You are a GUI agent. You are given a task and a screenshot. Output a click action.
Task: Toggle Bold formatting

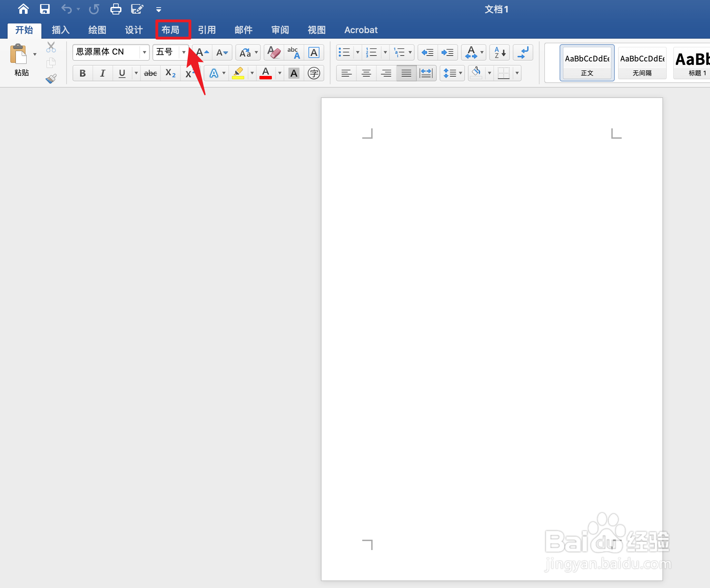pyautogui.click(x=82, y=73)
